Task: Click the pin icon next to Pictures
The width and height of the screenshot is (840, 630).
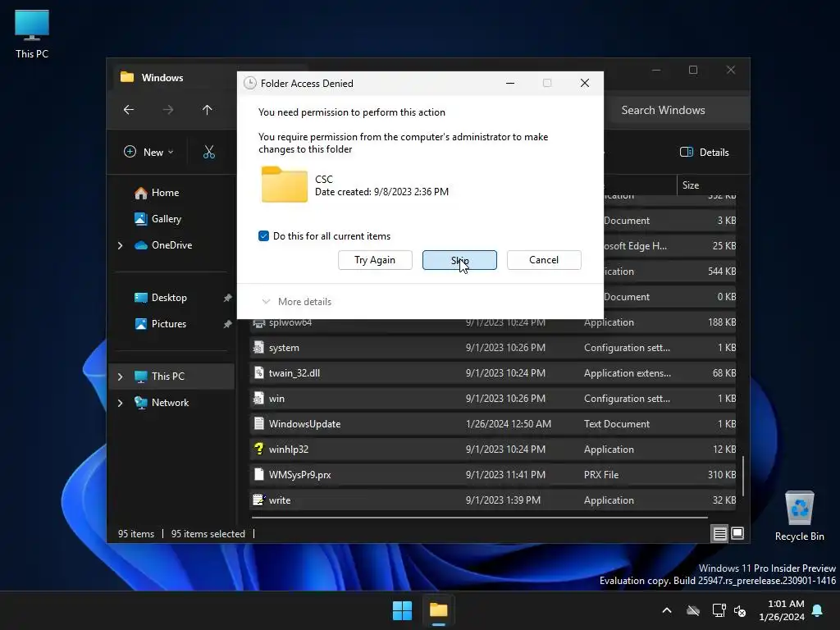Action: point(228,324)
